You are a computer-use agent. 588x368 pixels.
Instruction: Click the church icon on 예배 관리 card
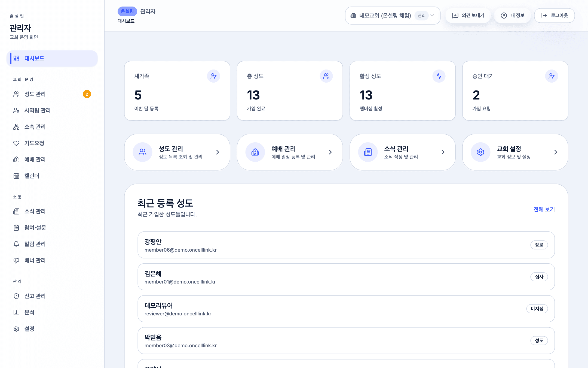click(255, 152)
